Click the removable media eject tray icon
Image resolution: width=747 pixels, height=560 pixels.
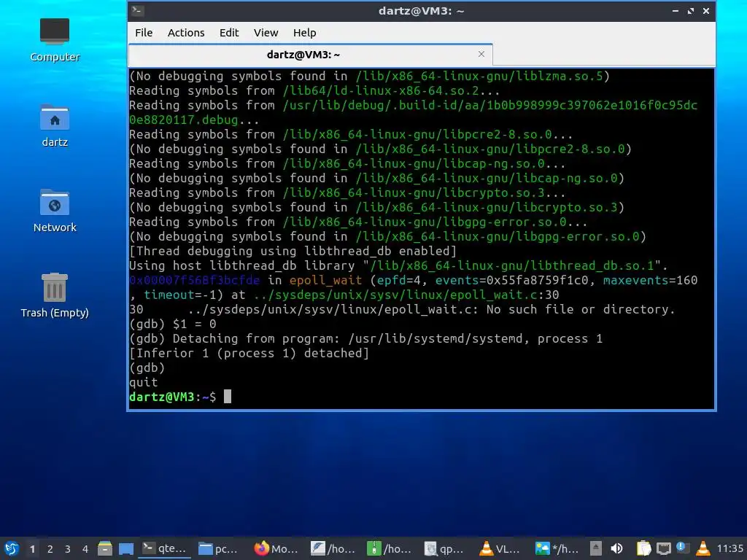[x=595, y=548]
